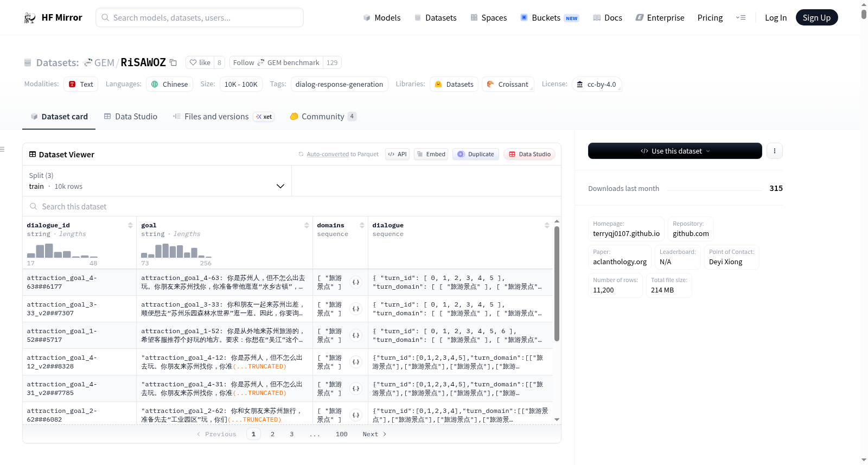The height and width of the screenshot is (465, 868).
Task: Sort by the dialogue column
Action: click(547, 225)
